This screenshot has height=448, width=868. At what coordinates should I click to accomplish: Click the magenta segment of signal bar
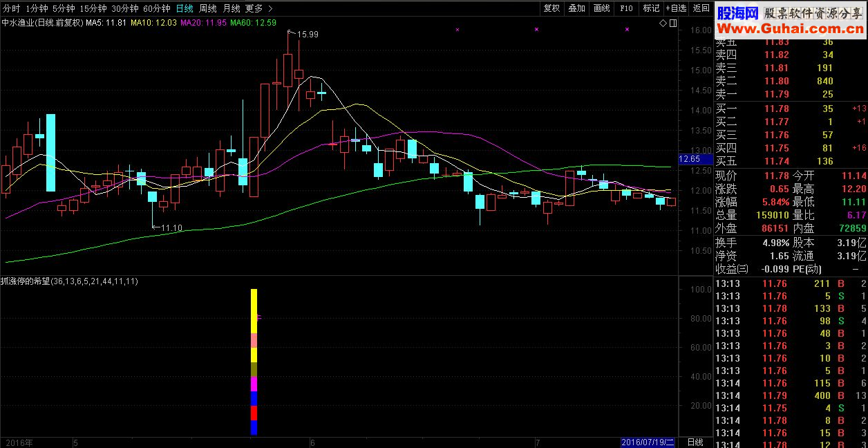click(x=254, y=384)
